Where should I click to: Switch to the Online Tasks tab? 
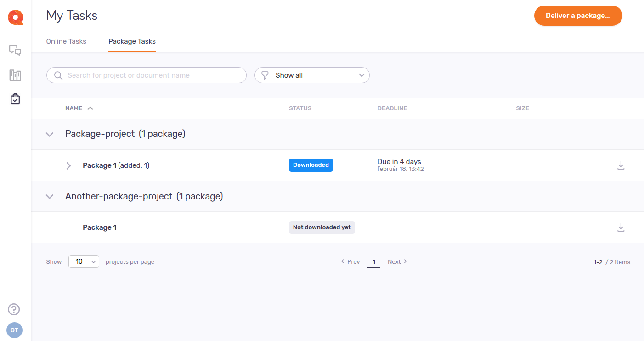click(66, 41)
